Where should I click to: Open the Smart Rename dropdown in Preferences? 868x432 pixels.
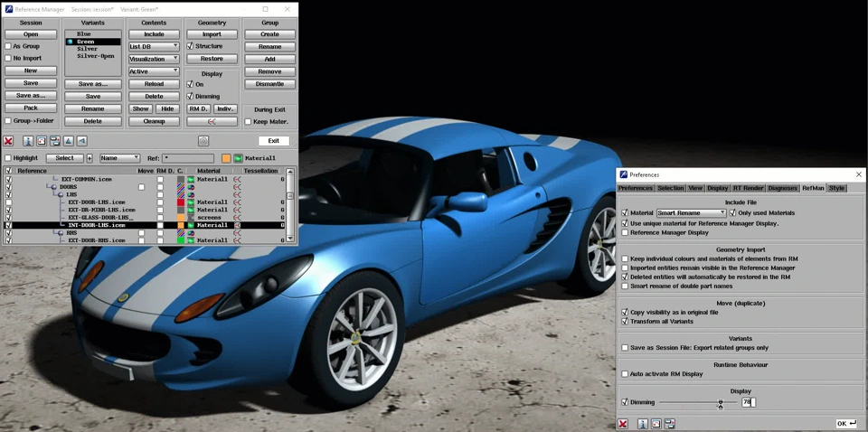tap(692, 212)
